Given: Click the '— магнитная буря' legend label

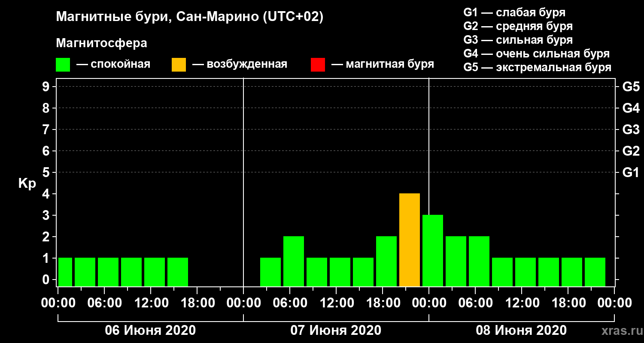Looking at the screenshot, I should (383, 64).
